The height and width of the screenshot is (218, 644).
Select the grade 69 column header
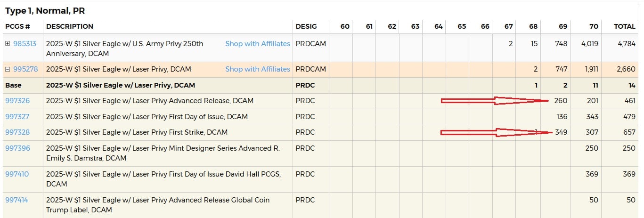[x=563, y=26]
